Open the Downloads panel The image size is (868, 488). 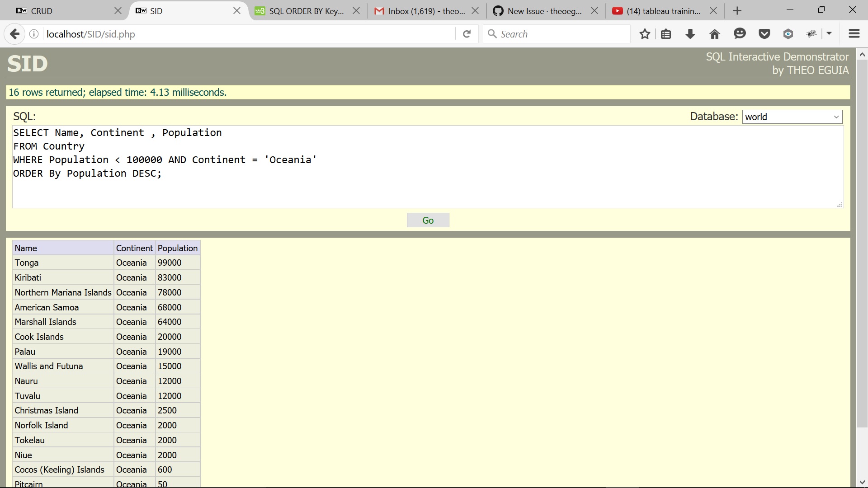pyautogui.click(x=690, y=34)
